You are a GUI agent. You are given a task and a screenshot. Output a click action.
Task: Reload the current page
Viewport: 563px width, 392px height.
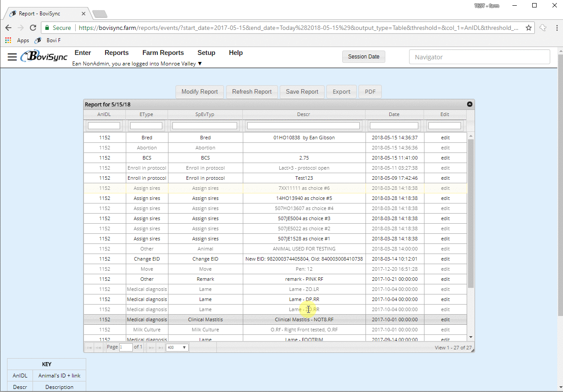pos(33,28)
